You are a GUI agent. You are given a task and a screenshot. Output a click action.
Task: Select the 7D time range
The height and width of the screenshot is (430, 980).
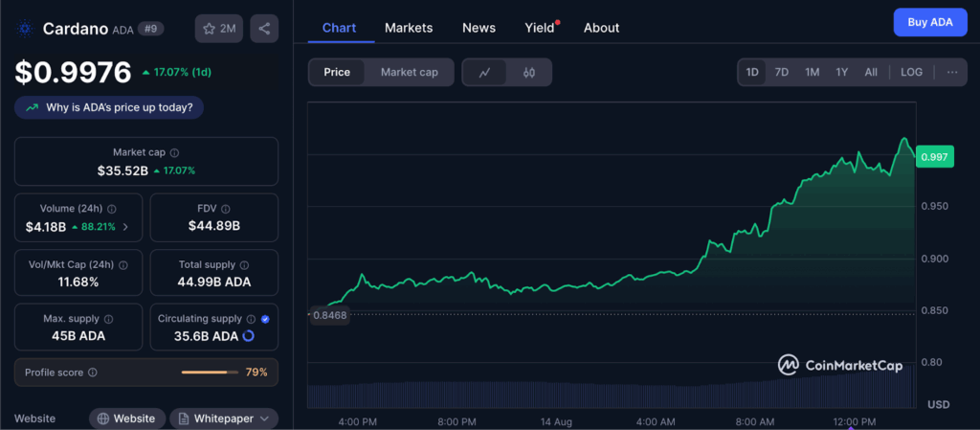781,72
